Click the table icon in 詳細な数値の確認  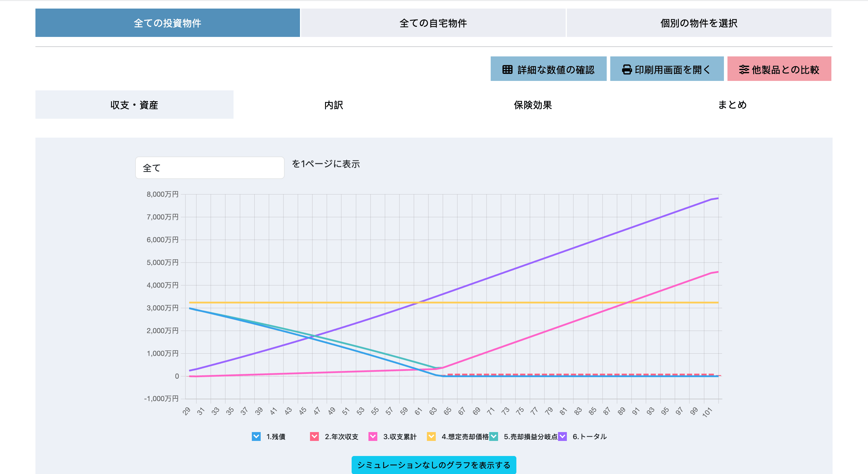pyautogui.click(x=507, y=69)
